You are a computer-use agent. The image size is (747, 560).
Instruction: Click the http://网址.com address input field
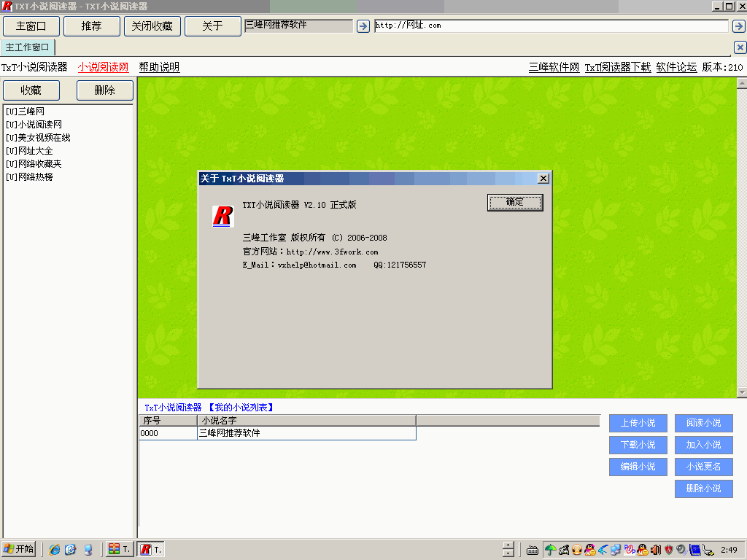[x=551, y=26]
